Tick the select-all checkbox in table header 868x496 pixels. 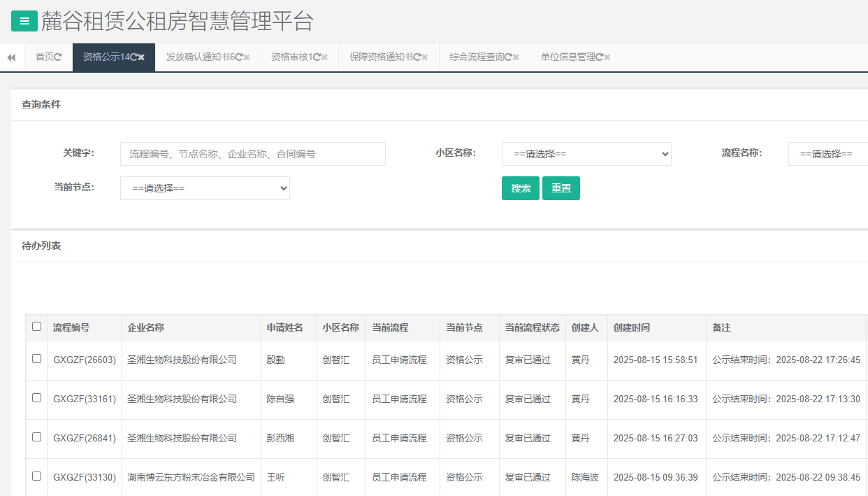(37, 327)
